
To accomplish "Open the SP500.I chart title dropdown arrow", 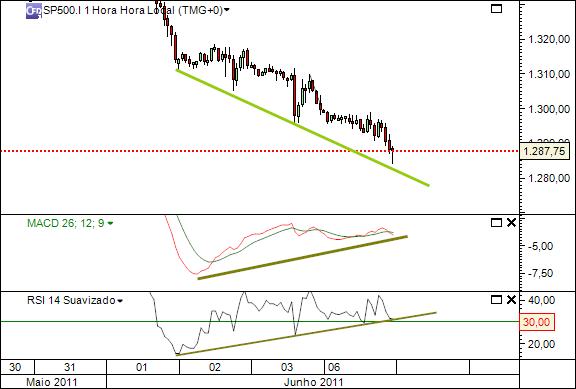I will (227, 10).
